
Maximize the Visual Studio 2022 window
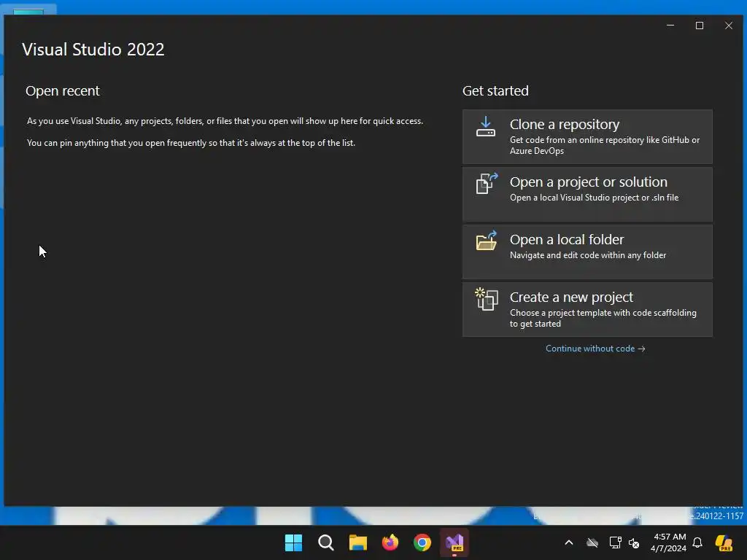click(x=700, y=26)
